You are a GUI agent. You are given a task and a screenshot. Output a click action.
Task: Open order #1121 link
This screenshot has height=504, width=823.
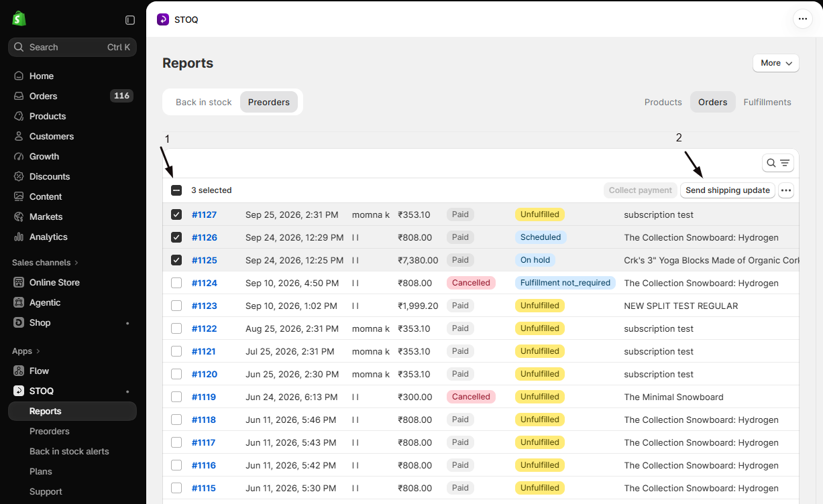[x=204, y=351]
